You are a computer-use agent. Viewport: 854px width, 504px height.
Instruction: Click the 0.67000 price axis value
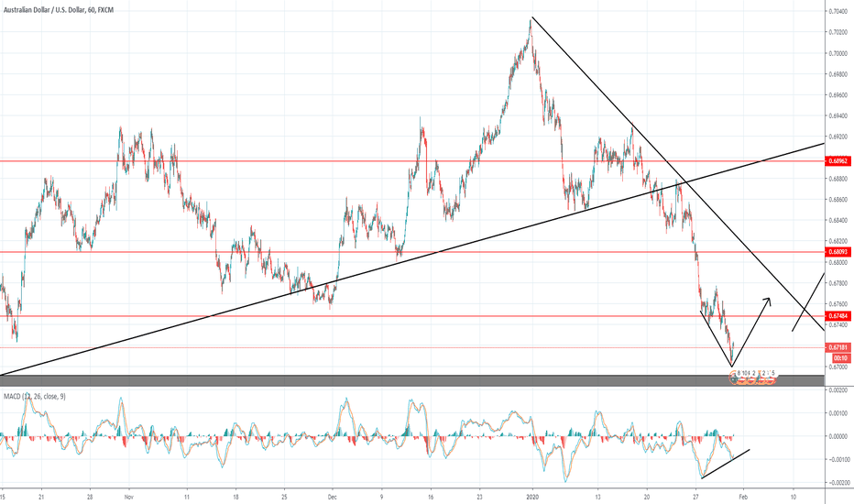(838, 367)
